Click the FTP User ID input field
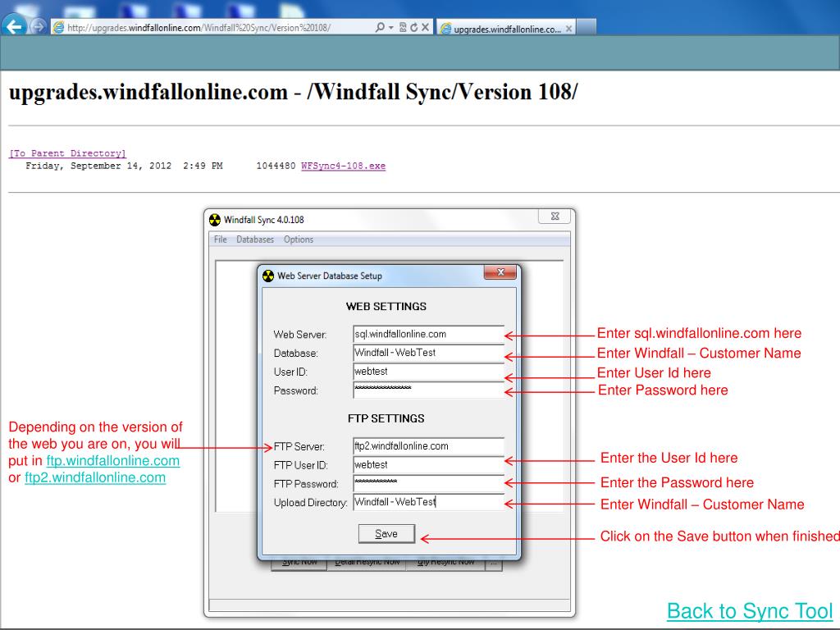This screenshot has height=630, width=840. (428, 465)
